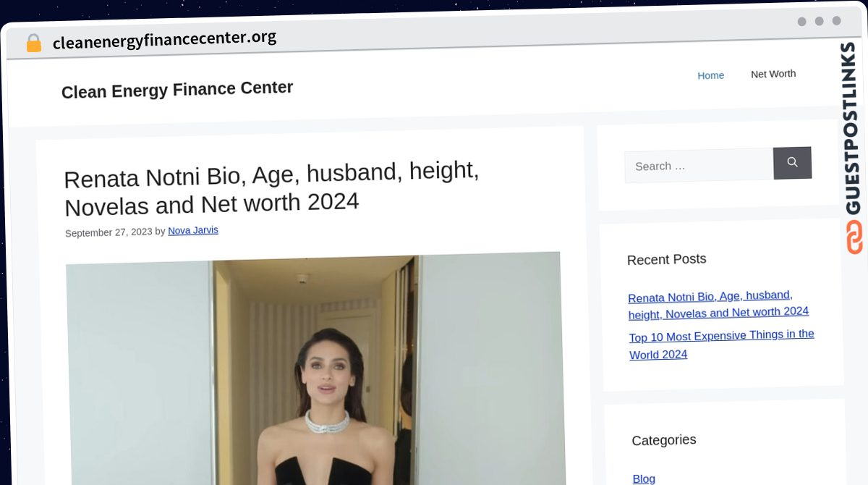
Task: Click the September 27, 2023 post date
Action: point(109,232)
